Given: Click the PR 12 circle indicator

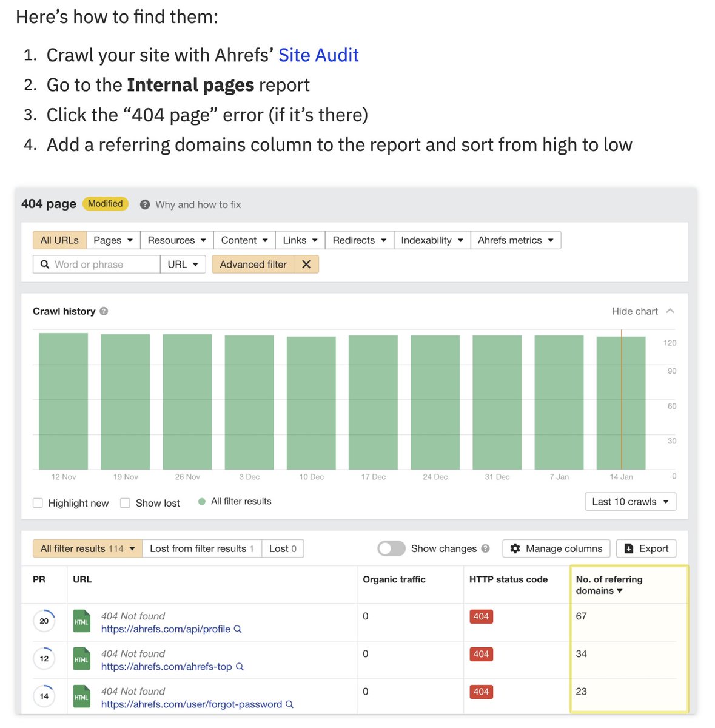Looking at the screenshot, I should pyautogui.click(x=44, y=658).
